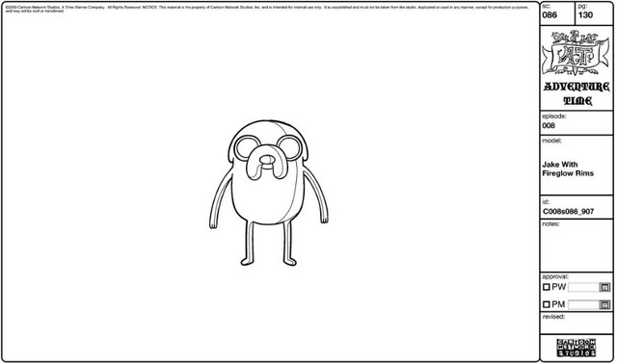
Task: Click the Cartoon Network Studios logo
Action: tap(577, 348)
